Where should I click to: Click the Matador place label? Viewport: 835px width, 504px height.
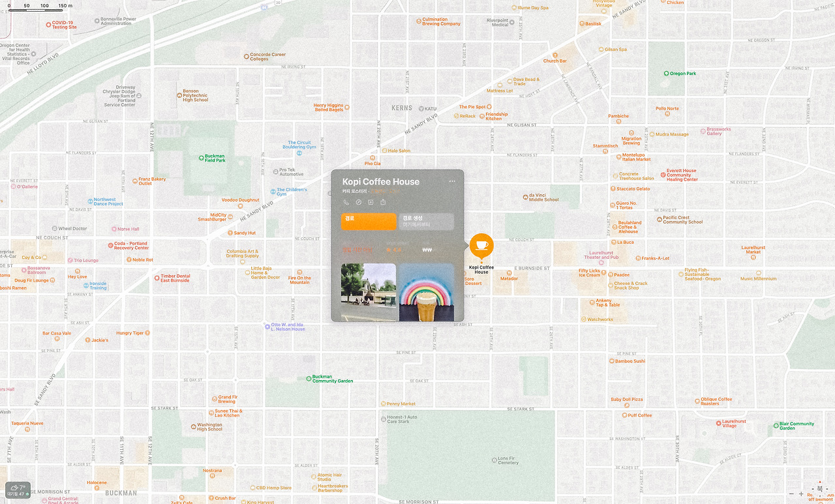(x=509, y=278)
